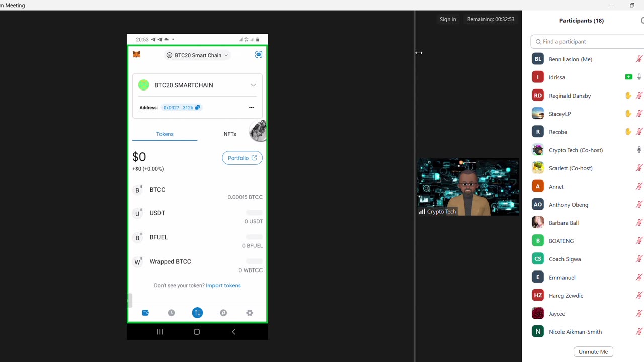
Task: Click the MetaMask fox logo
Action: 136,54
